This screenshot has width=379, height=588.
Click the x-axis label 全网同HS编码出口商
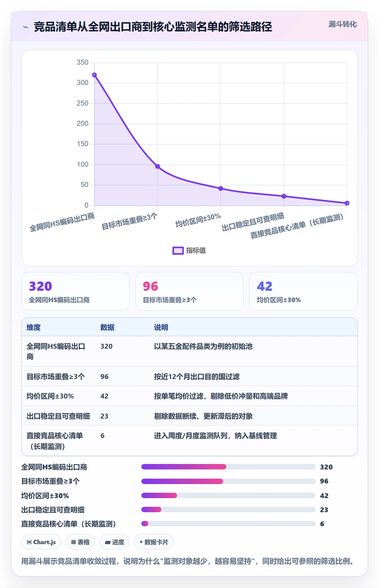tap(62, 223)
